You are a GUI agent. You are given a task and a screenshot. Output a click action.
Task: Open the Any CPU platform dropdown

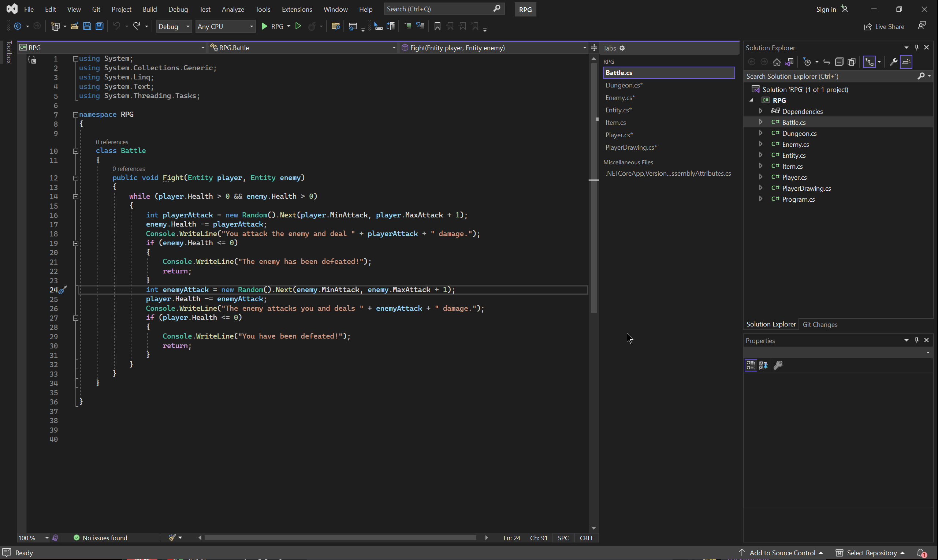click(225, 26)
